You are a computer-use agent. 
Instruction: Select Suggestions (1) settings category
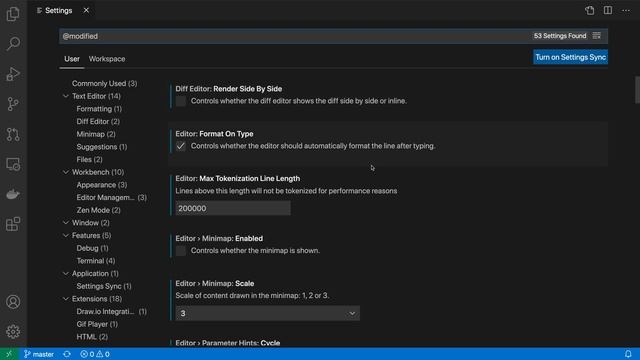click(x=102, y=147)
